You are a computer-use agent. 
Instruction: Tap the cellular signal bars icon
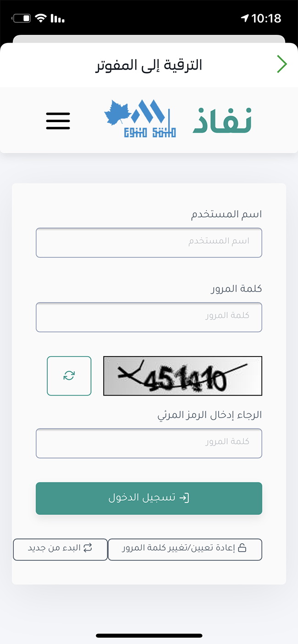click(57, 18)
